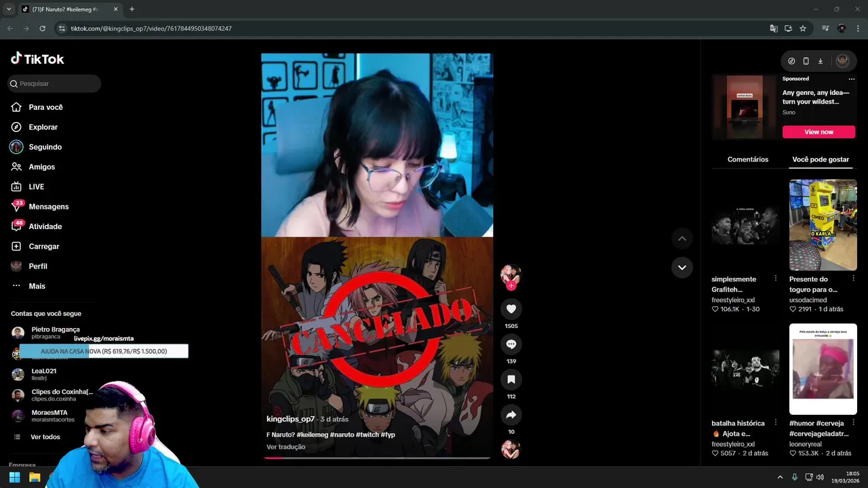
Task: Open the profile avatar in top pill
Action: [x=842, y=60]
